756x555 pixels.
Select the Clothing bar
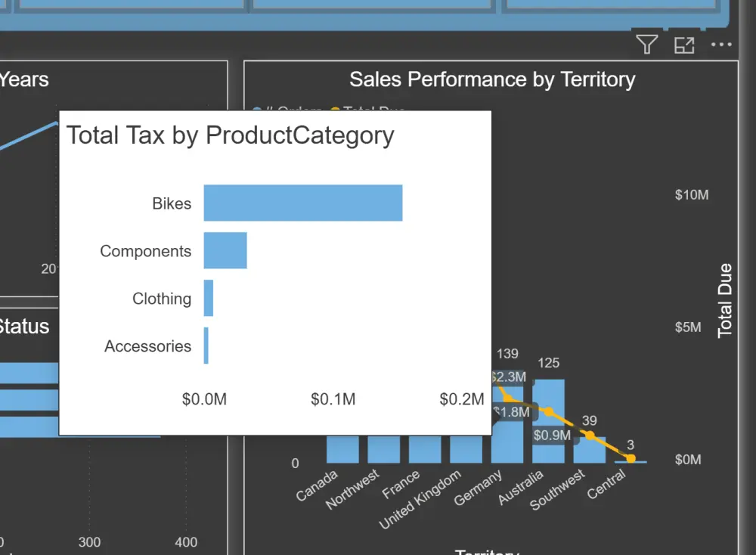click(x=207, y=298)
